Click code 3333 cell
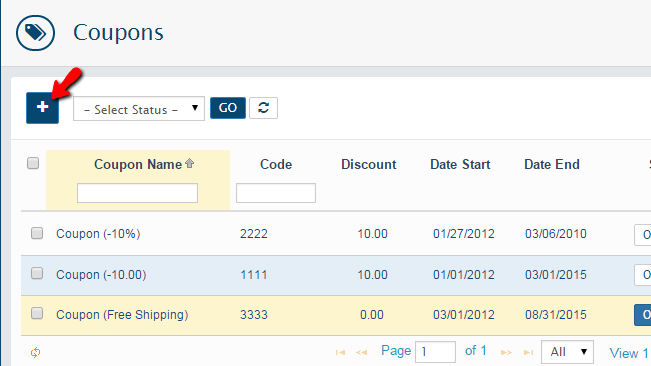This screenshot has width=651, height=366. tap(254, 315)
